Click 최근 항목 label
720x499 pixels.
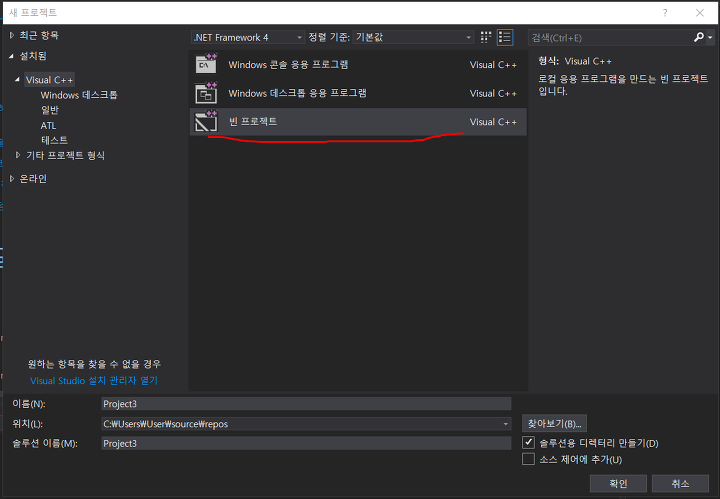[x=39, y=35]
